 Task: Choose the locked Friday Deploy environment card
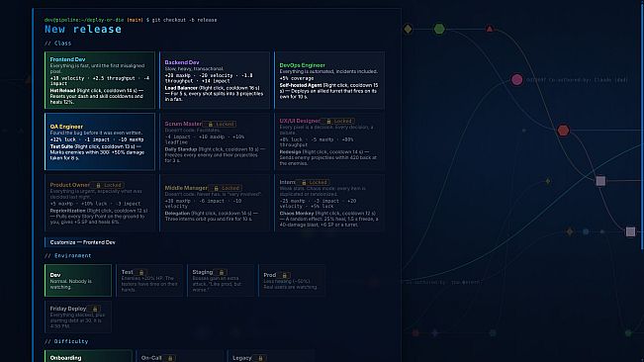coord(78,317)
